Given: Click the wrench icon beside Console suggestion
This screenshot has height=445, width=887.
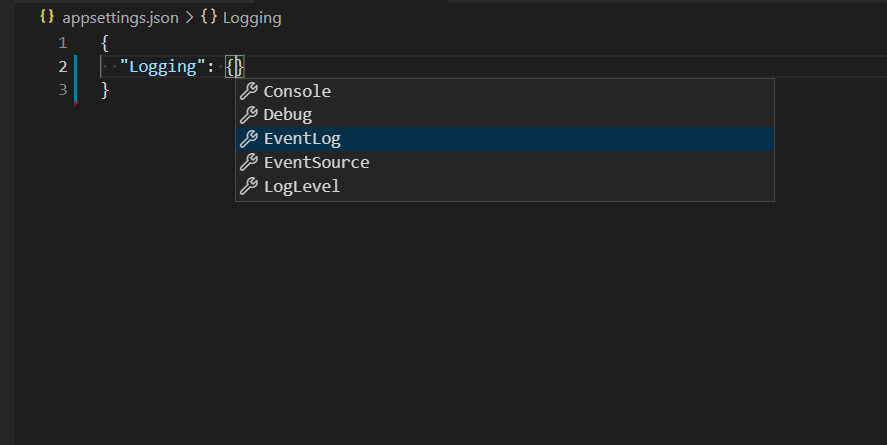Looking at the screenshot, I should click(249, 91).
